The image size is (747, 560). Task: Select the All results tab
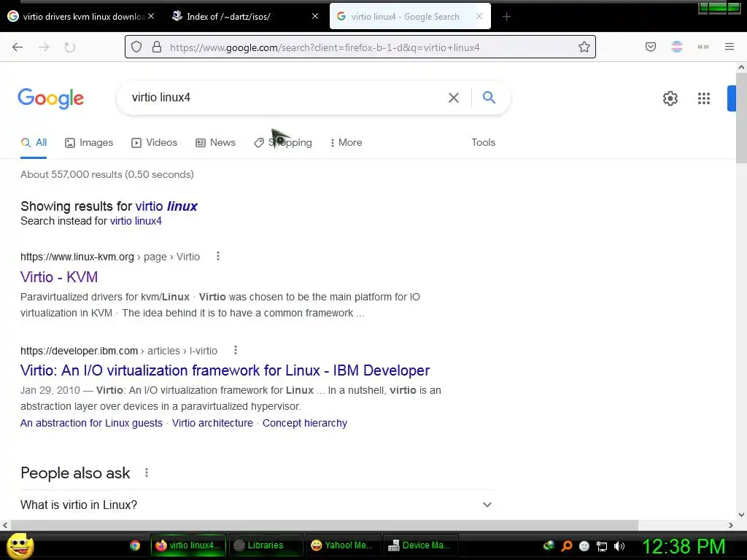[34, 142]
